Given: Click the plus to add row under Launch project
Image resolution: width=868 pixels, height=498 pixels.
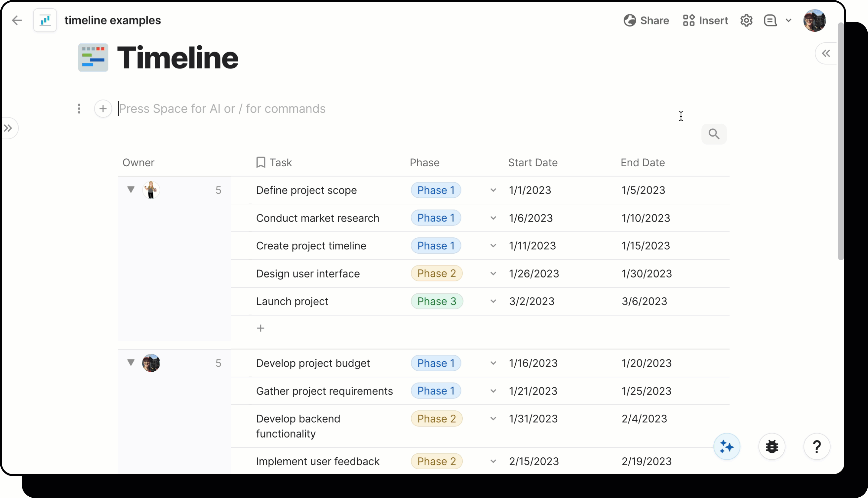Looking at the screenshot, I should (260, 328).
